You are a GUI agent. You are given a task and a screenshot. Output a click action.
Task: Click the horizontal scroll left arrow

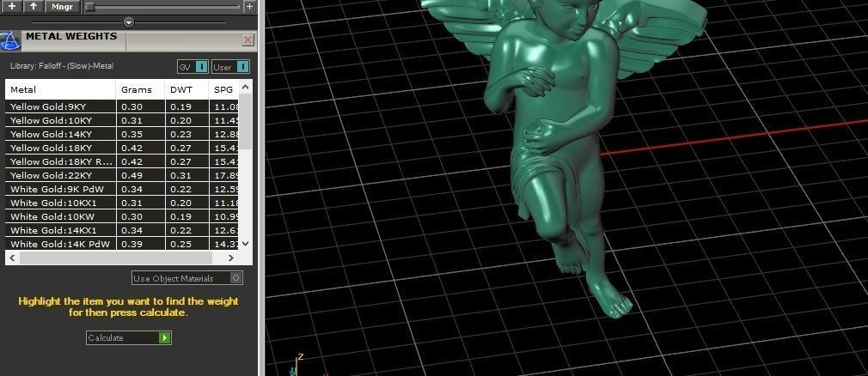pos(12,258)
